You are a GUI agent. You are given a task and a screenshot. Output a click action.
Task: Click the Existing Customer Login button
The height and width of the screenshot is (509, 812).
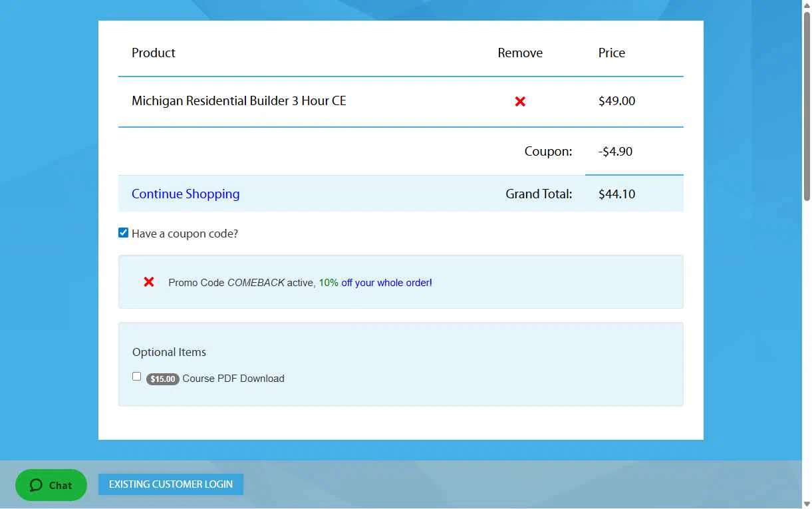click(171, 484)
